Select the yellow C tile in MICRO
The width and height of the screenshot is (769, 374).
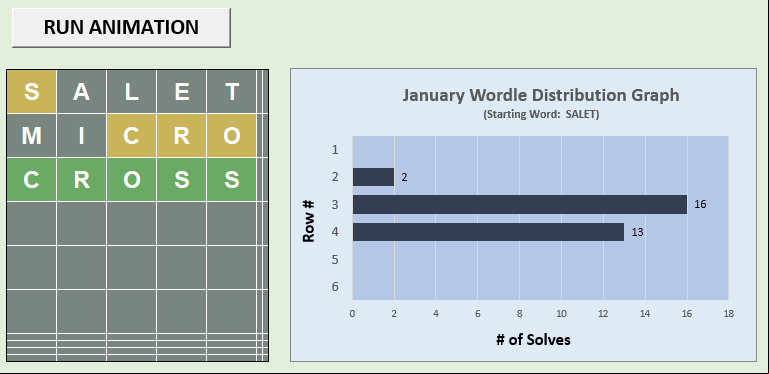click(x=131, y=136)
